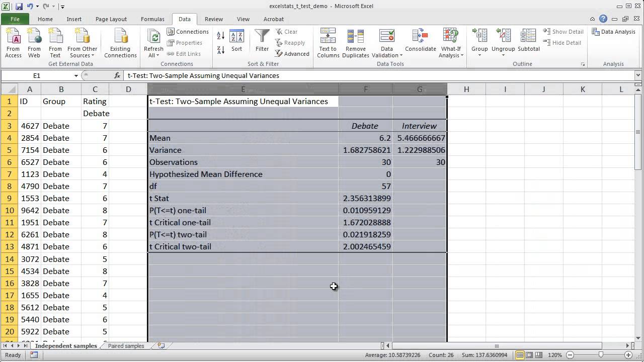The image size is (644, 362).
Task: Click the Sort A to Z icon
Action: tap(220, 36)
